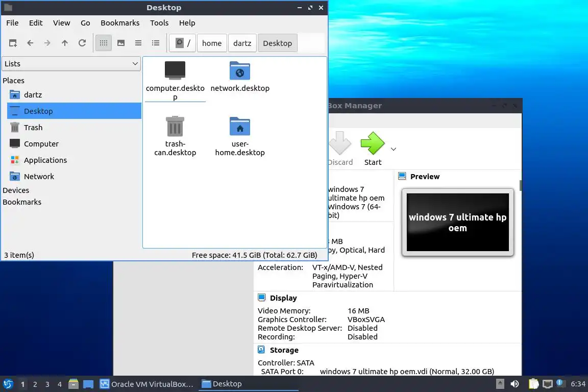Viewport: 588px width, 392px height.
Task: Switch to thumbnail view mode
Action: point(121,43)
